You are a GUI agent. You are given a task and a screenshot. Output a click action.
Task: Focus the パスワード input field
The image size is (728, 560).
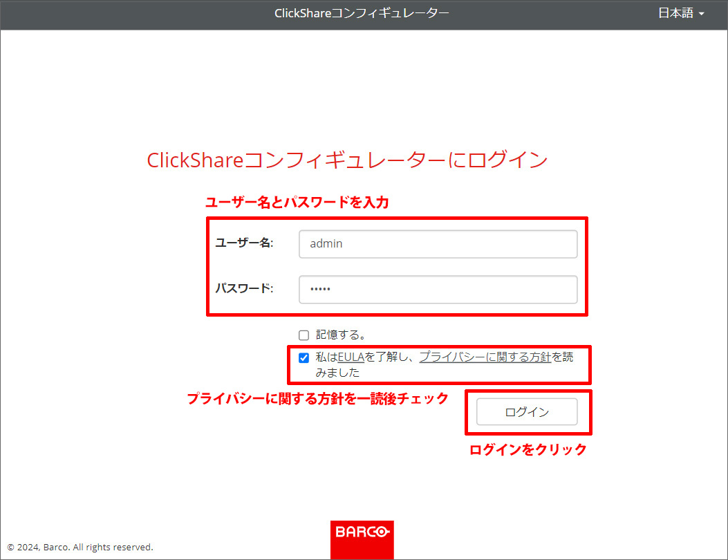coord(438,289)
